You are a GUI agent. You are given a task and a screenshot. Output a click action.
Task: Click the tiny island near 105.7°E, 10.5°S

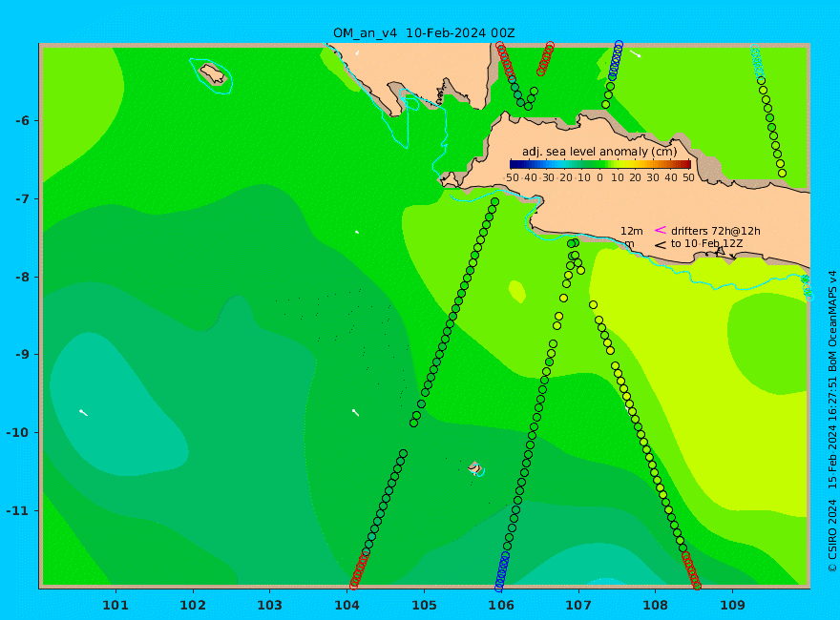coord(474,468)
